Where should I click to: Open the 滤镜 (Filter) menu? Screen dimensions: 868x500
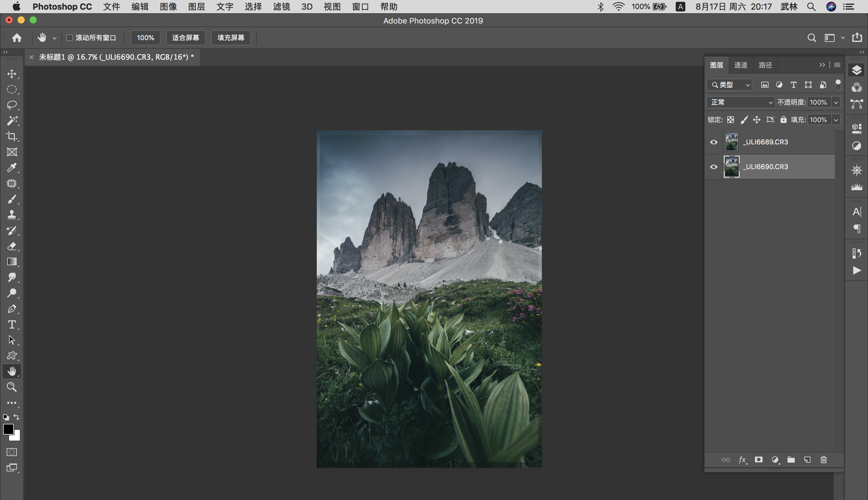281,7
